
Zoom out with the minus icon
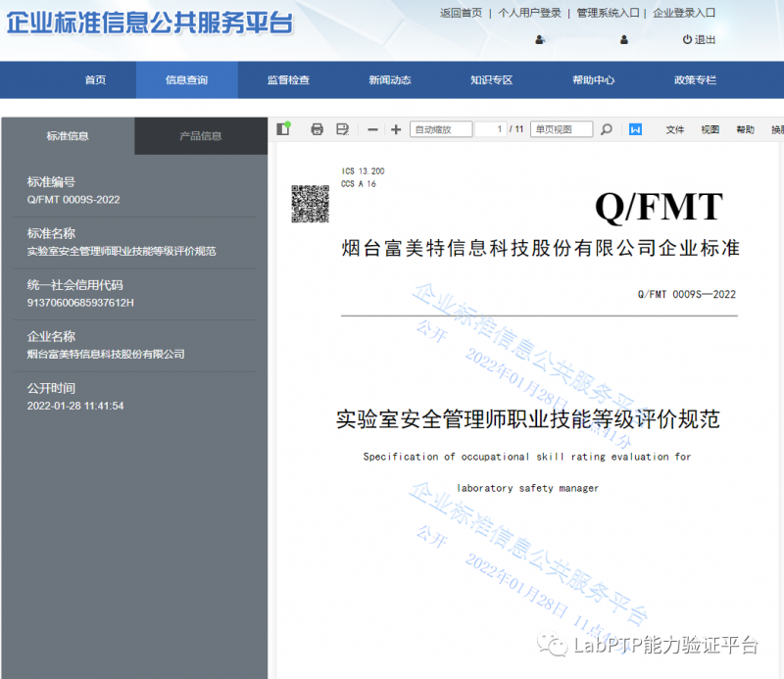(372, 129)
